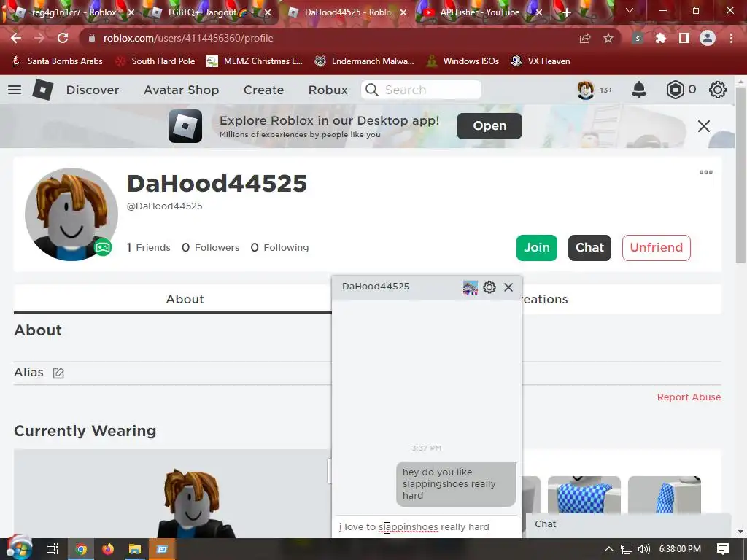
Task: Click the avatar headshot in the navbar
Action: pos(586,90)
